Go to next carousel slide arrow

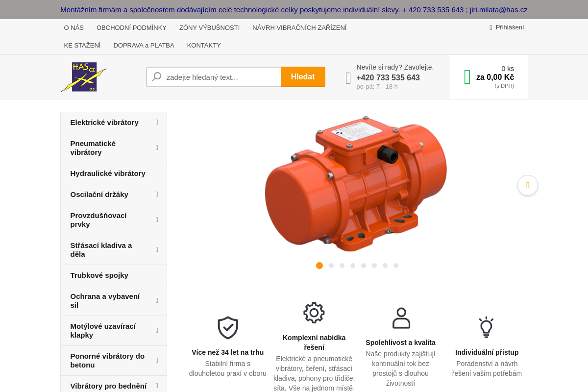click(x=527, y=185)
